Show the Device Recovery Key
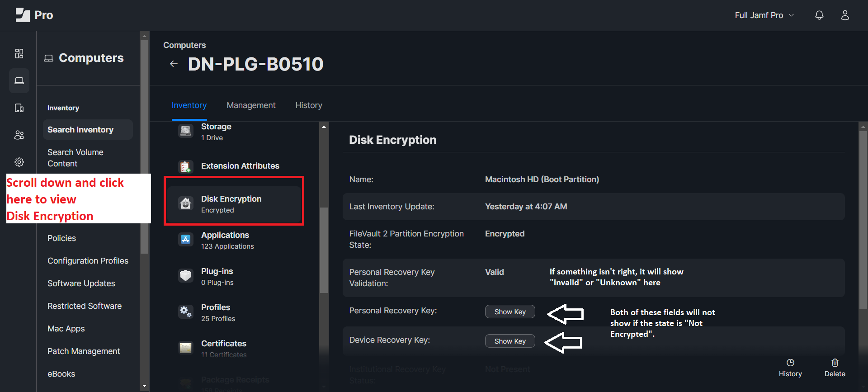The width and height of the screenshot is (868, 392). [x=509, y=341]
